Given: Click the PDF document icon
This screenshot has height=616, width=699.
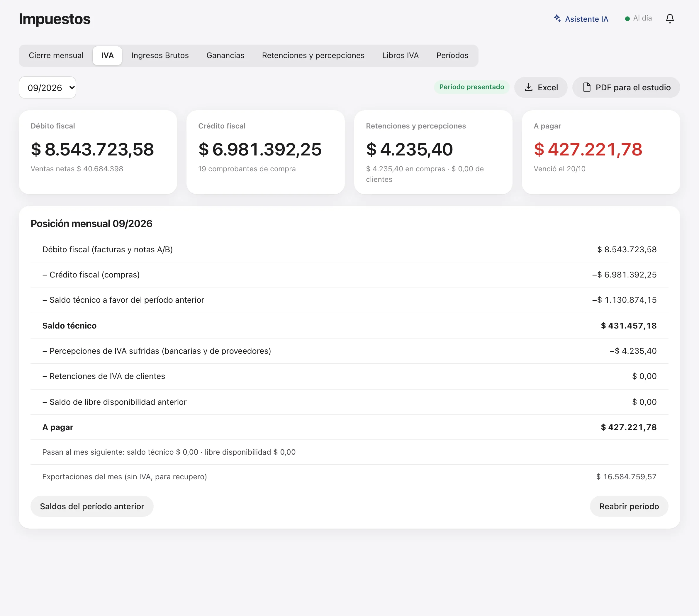Looking at the screenshot, I should tap(587, 87).
